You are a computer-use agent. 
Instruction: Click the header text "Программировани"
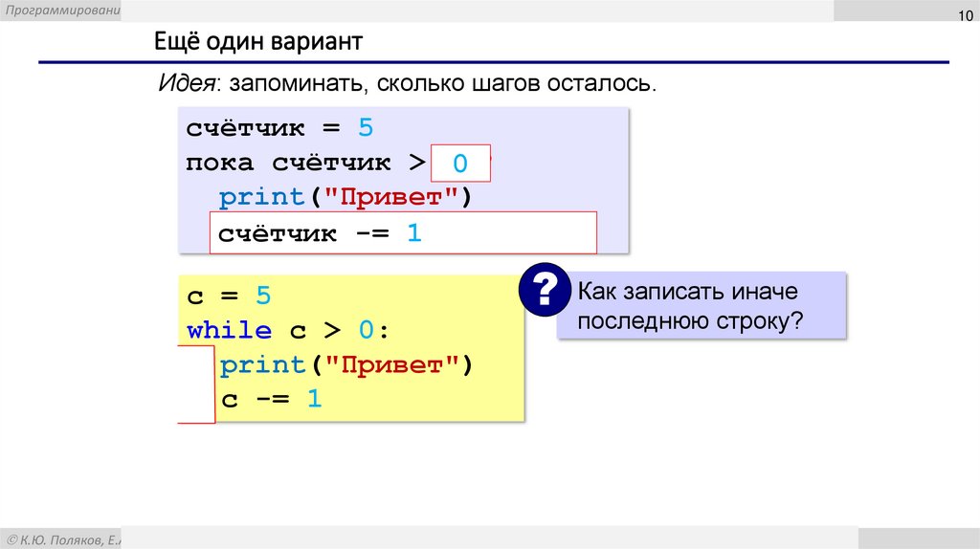(62, 10)
